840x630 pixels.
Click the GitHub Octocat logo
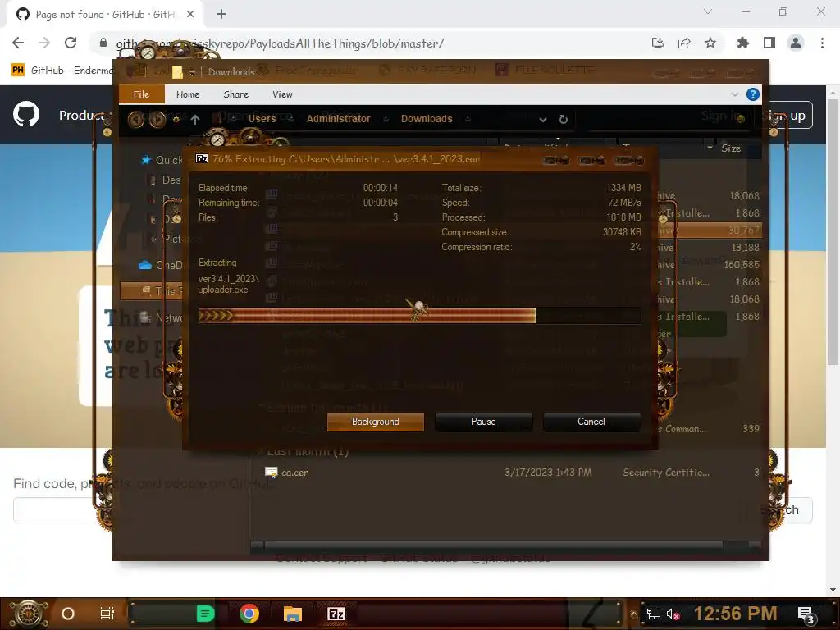coord(26,115)
